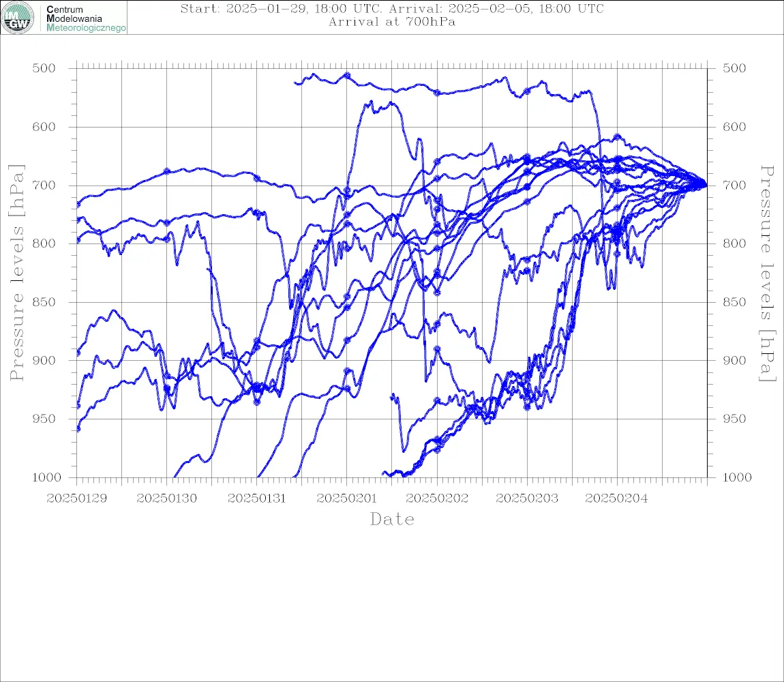Screen dimensions: 784x682
Task: Click the x-axis label 20250131
Action: pos(256,499)
